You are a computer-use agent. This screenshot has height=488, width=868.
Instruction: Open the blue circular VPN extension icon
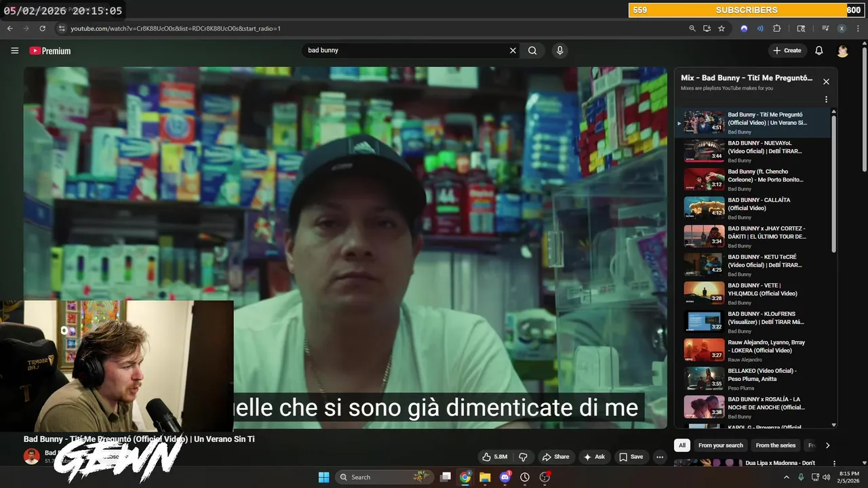[744, 28]
